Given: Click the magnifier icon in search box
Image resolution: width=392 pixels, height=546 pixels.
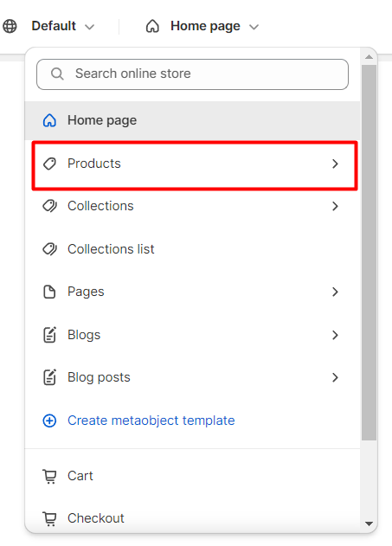Looking at the screenshot, I should click(x=57, y=74).
